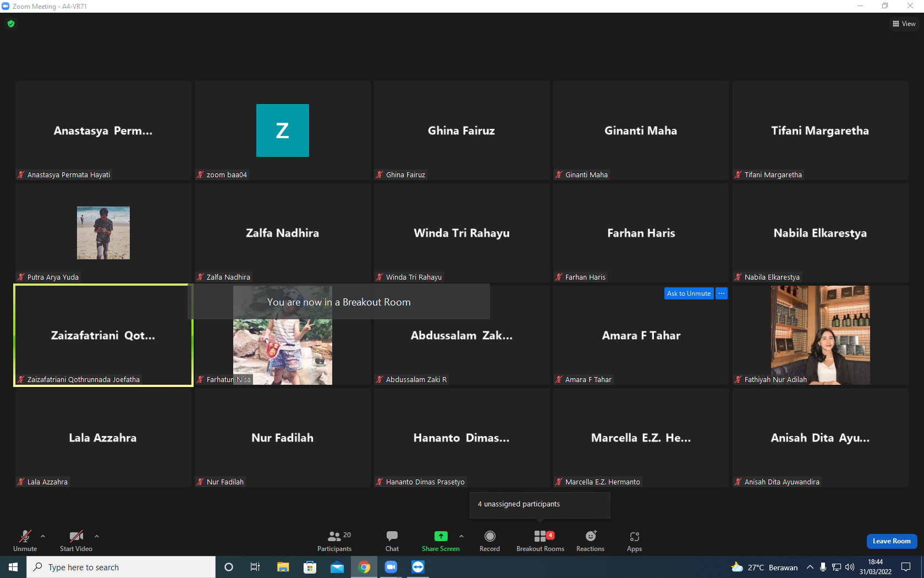Open the View layout menu
The width and height of the screenshot is (924, 578).
click(x=904, y=24)
